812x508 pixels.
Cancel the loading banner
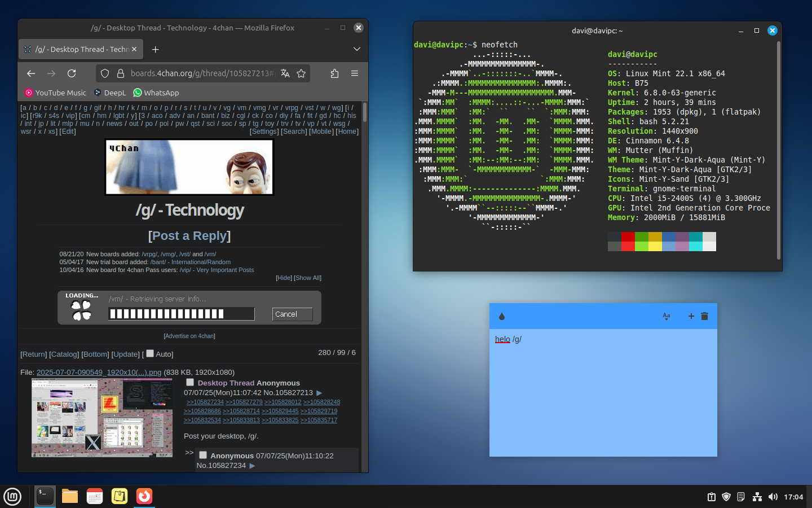click(292, 314)
